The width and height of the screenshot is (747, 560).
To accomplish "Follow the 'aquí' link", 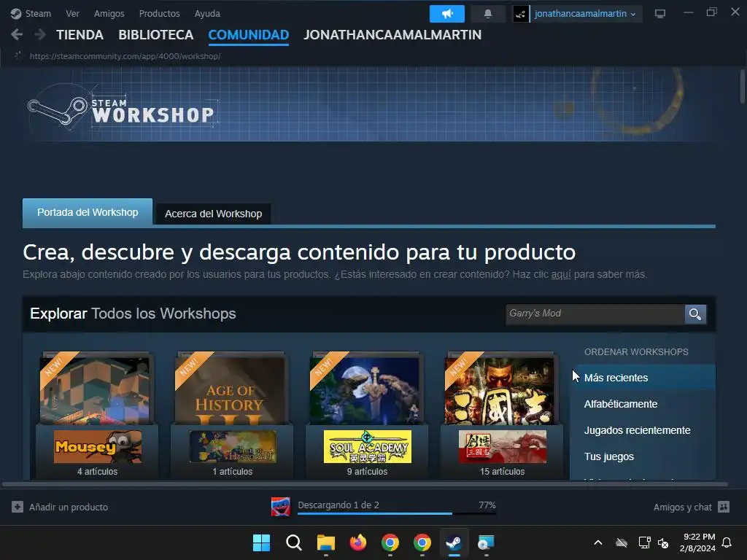I will 561,274.
